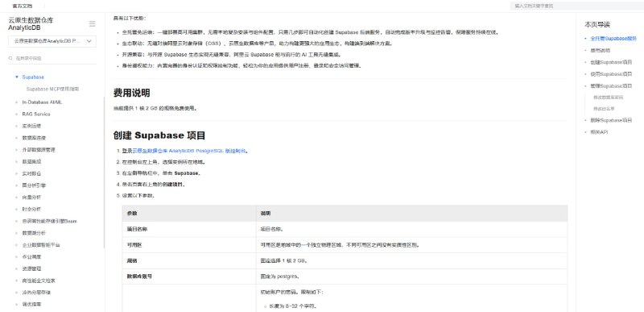
Task: Focus the sidebar directory filter field
Action: coord(52,58)
